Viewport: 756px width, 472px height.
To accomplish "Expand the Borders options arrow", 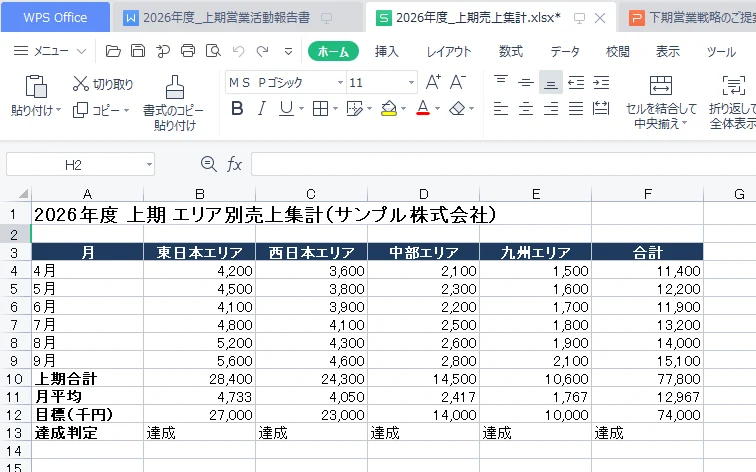I will pyautogui.click(x=335, y=109).
